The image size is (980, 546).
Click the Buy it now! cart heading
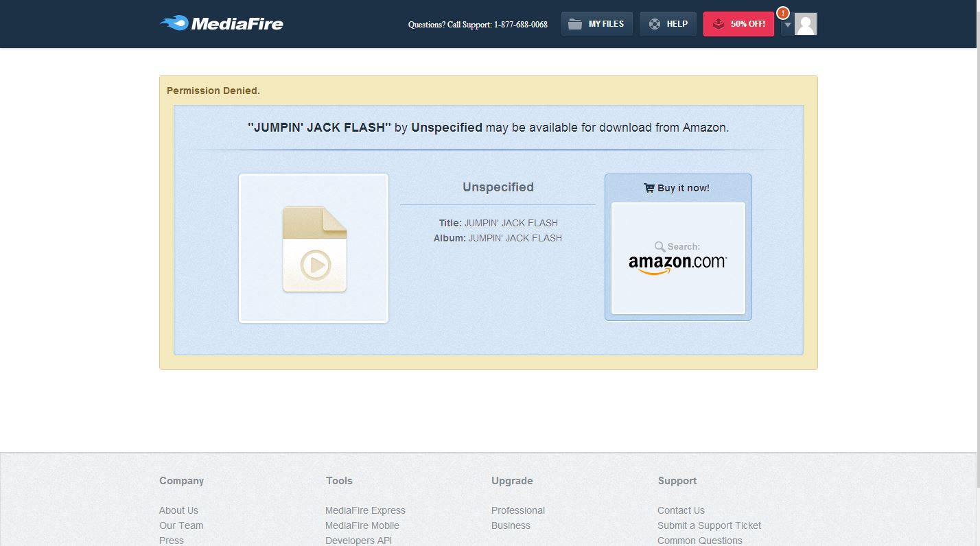tap(677, 188)
